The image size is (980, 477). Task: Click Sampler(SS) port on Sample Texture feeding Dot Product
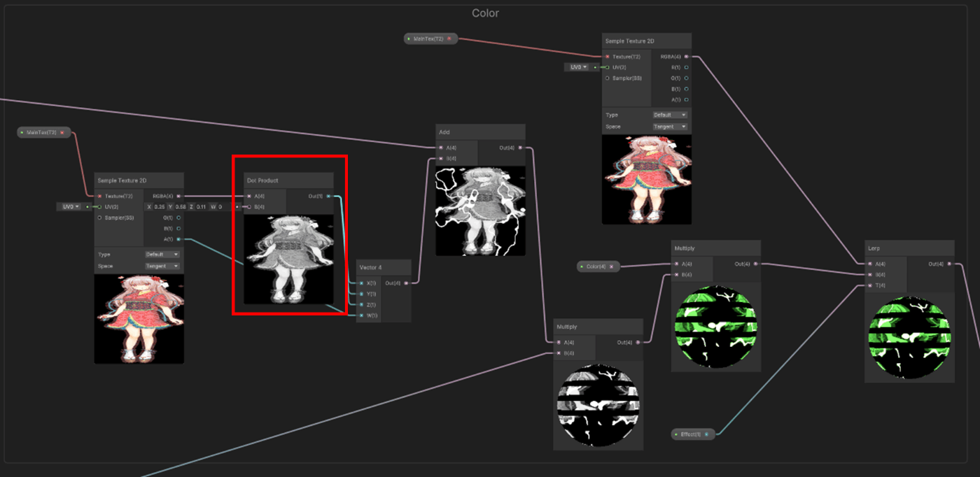tap(99, 218)
